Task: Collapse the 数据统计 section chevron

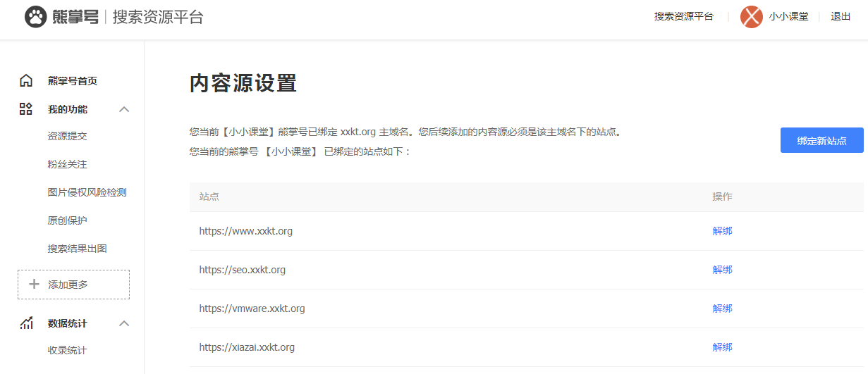Action: (x=124, y=323)
